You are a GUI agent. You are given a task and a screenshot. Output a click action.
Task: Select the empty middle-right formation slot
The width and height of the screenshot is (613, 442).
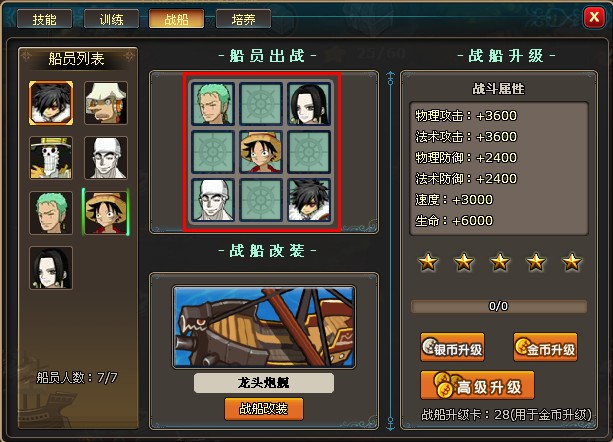pos(309,152)
